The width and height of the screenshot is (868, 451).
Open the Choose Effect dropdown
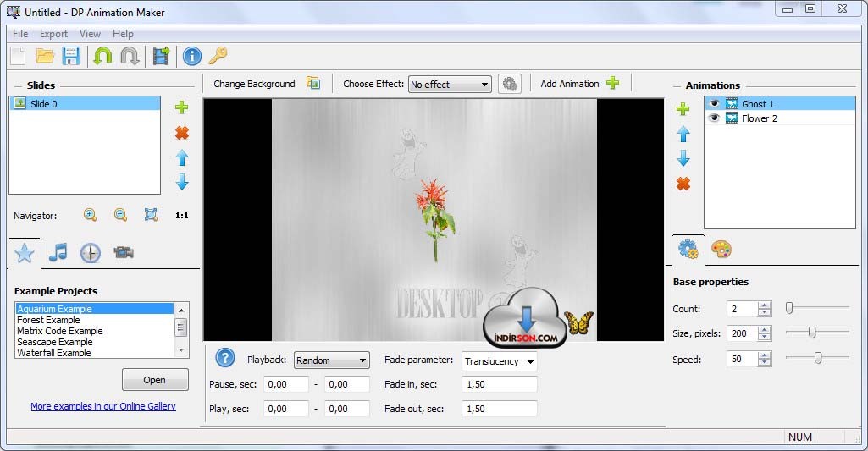450,85
